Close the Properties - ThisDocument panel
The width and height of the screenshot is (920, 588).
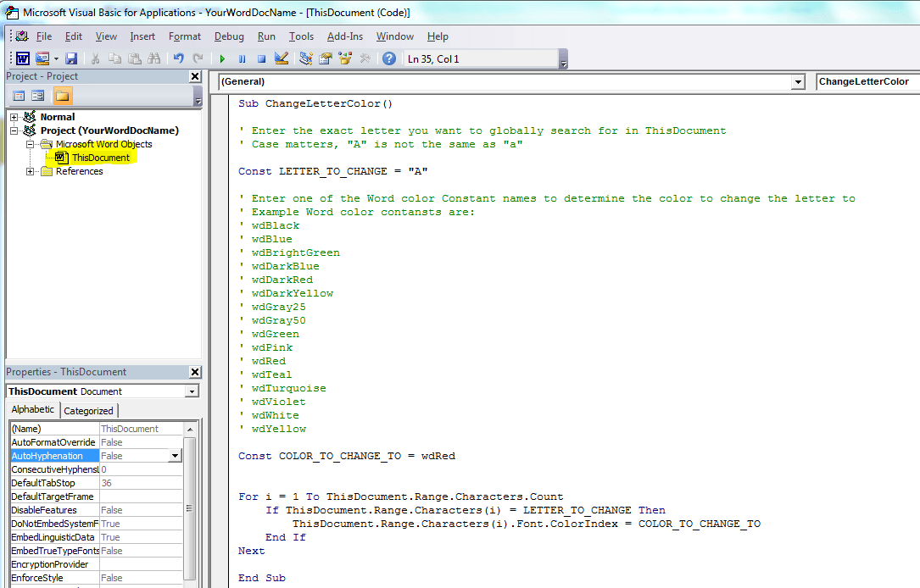195,372
